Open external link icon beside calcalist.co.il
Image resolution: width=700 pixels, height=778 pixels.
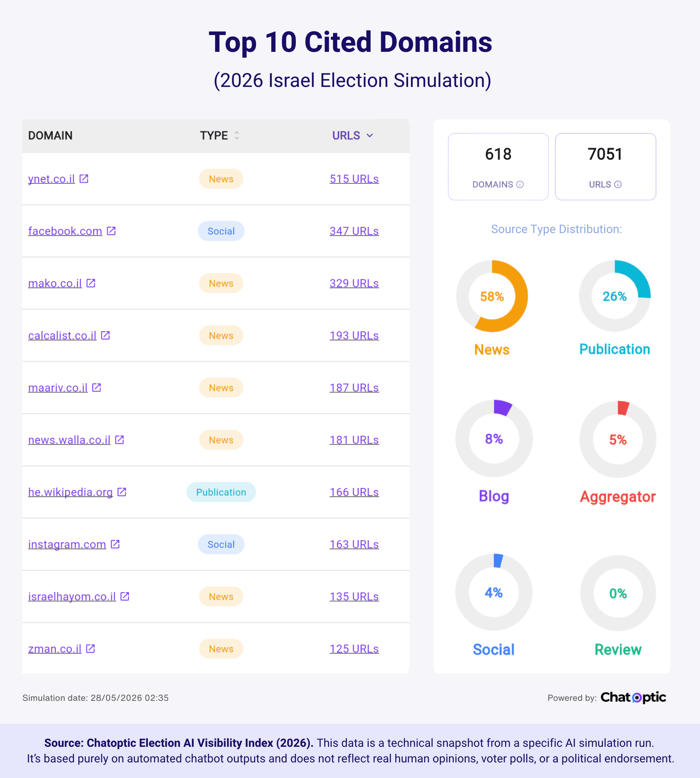click(x=105, y=335)
